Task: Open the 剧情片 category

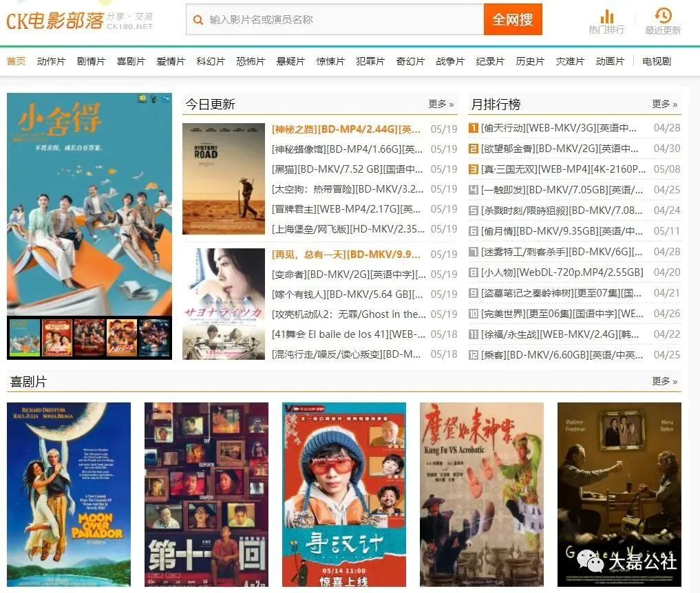Action: pyautogui.click(x=91, y=61)
